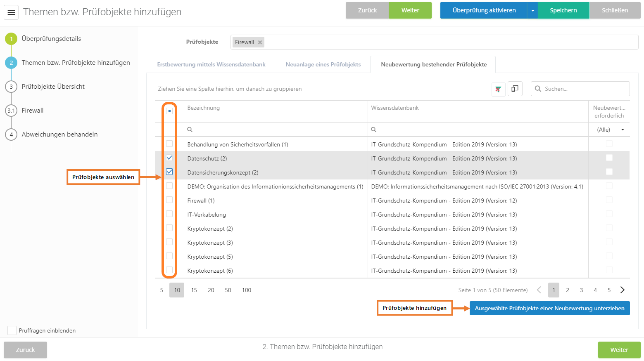Click Ausgewählte Prüfobjekte einer Neubewertung unterziehen button
The image size is (644, 361).
point(549,308)
